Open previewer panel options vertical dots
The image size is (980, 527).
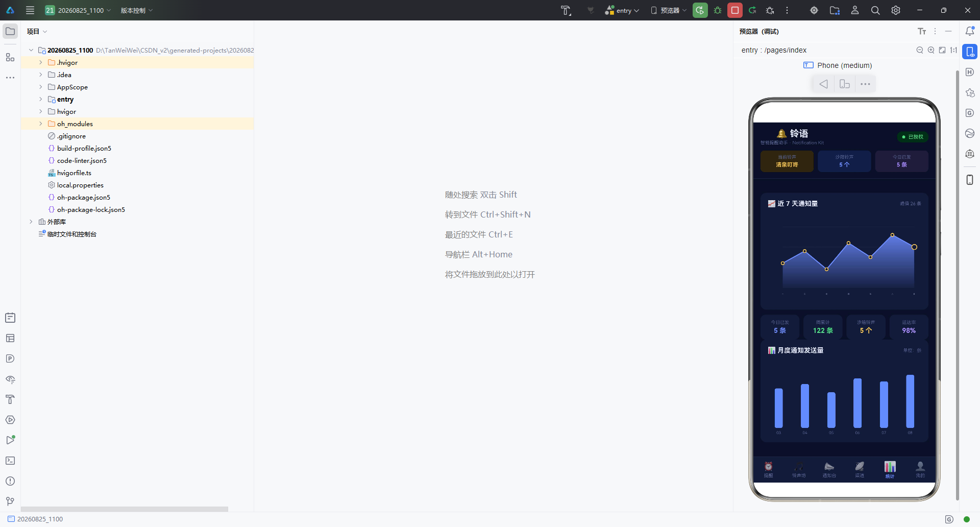point(935,31)
